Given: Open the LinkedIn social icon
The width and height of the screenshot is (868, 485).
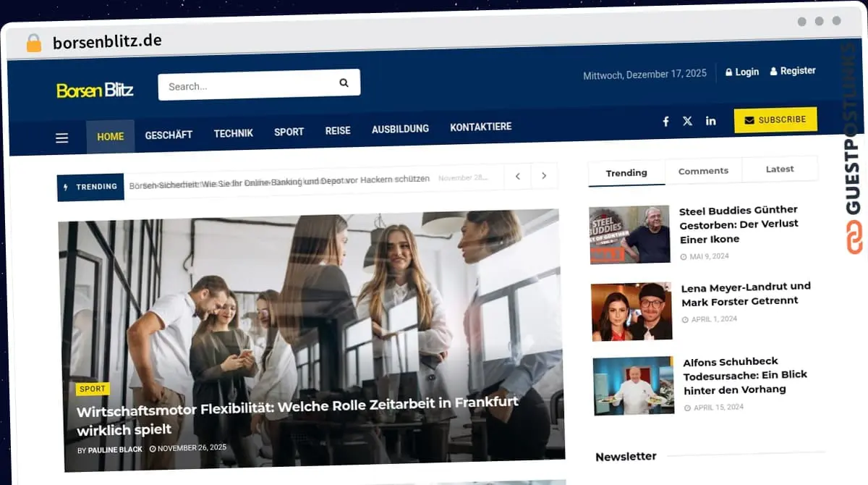Looking at the screenshot, I should point(710,121).
